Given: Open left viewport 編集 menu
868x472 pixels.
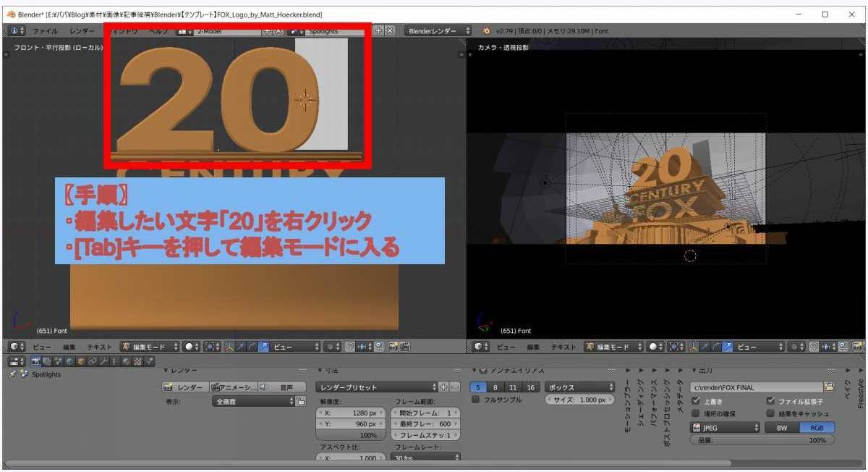Looking at the screenshot, I should [68, 347].
